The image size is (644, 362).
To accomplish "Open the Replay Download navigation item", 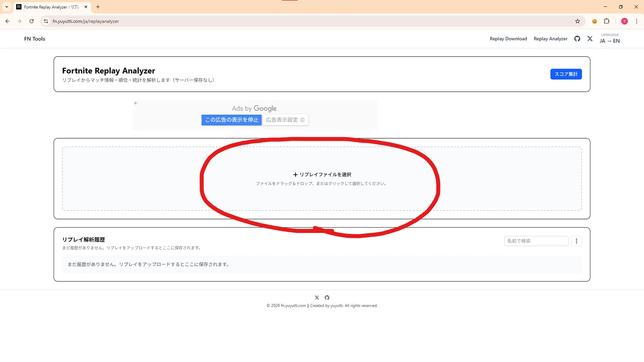I will 508,39.
